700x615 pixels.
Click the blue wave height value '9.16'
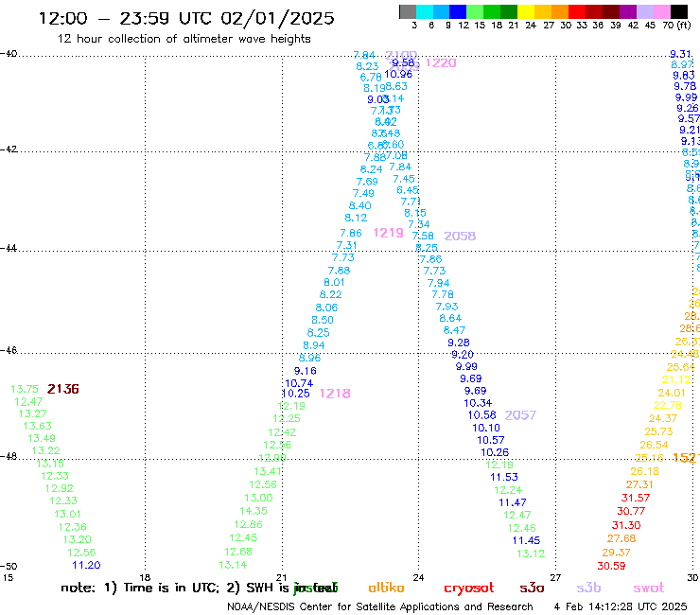pyautogui.click(x=306, y=371)
